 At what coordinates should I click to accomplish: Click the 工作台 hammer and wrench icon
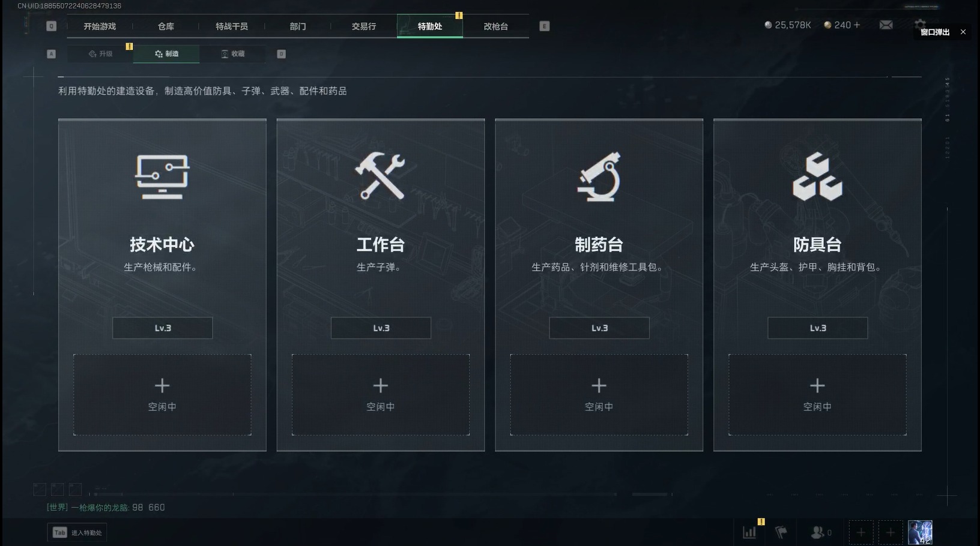pos(380,176)
